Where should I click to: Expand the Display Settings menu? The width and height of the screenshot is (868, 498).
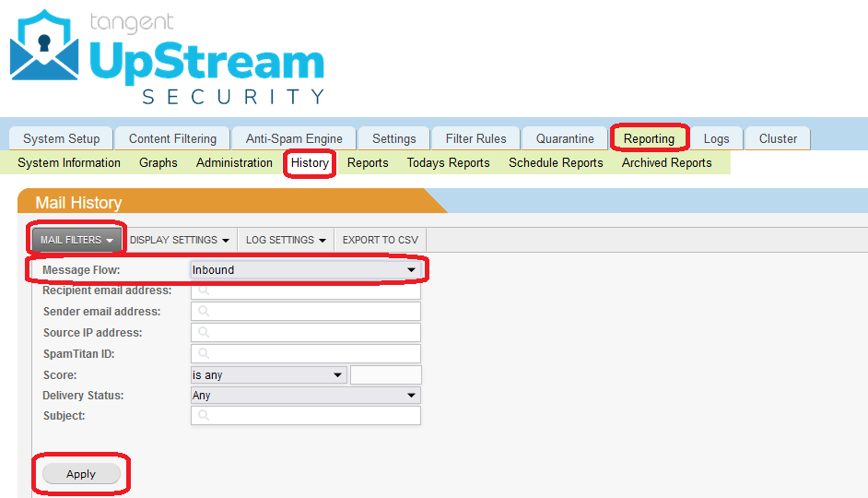coord(180,240)
